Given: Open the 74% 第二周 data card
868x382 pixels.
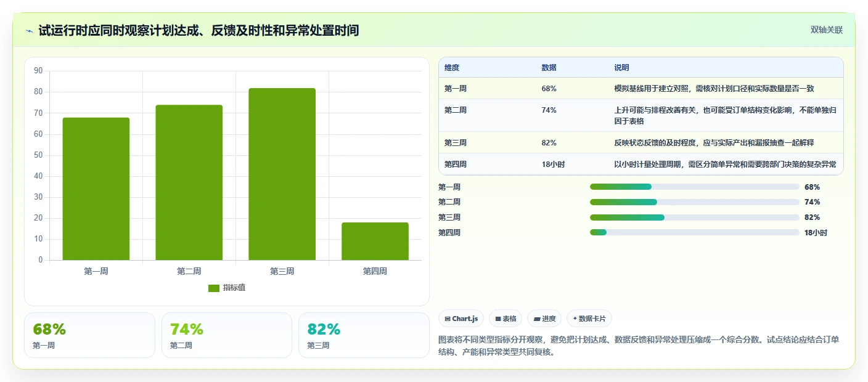Looking at the screenshot, I should pos(227,335).
